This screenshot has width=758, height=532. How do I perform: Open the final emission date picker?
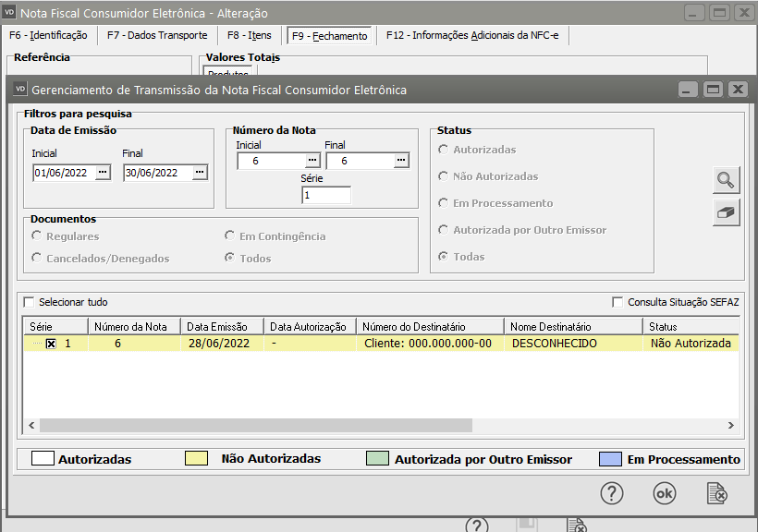pyautogui.click(x=200, y=172)
